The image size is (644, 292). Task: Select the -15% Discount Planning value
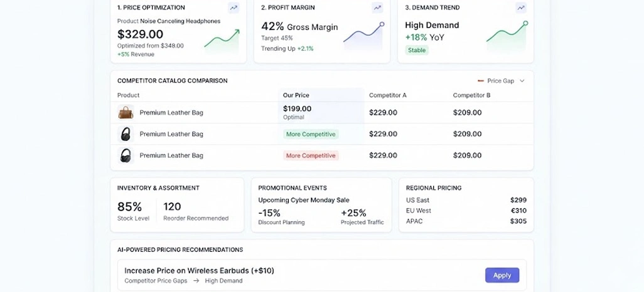(x=269, y=213)
